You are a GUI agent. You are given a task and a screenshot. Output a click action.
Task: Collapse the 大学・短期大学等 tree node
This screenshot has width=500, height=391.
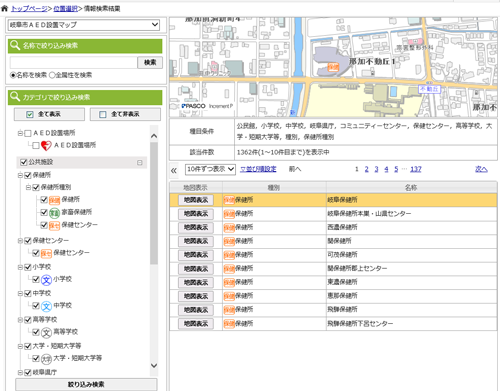pos(20,346)
